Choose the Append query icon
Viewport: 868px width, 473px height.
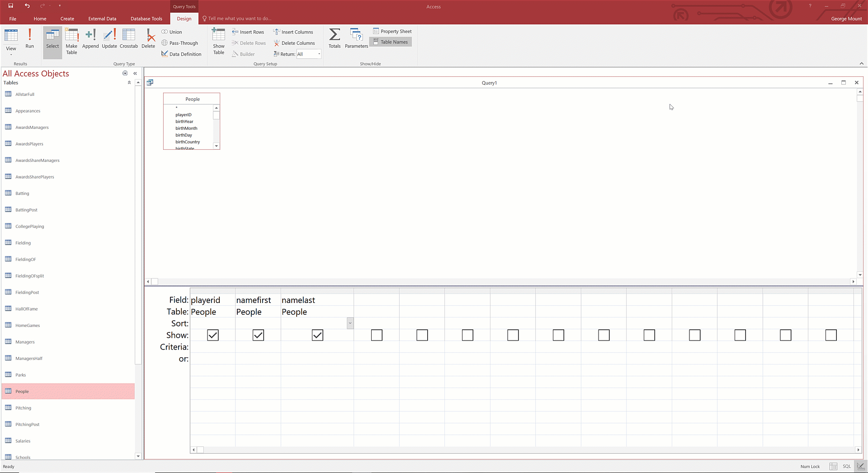90,38
